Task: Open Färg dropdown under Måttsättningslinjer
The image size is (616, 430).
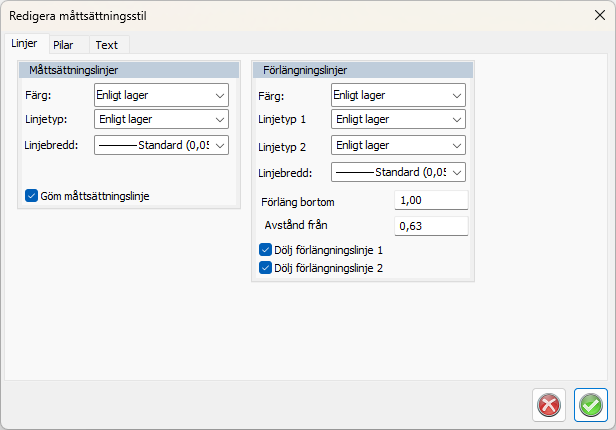Action: (x=161, y=96)
